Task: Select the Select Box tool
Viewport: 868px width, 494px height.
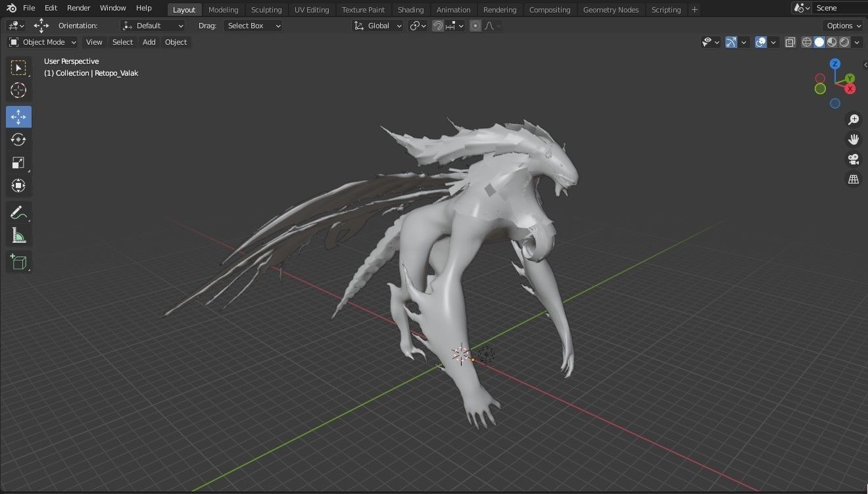Action: 18,68
